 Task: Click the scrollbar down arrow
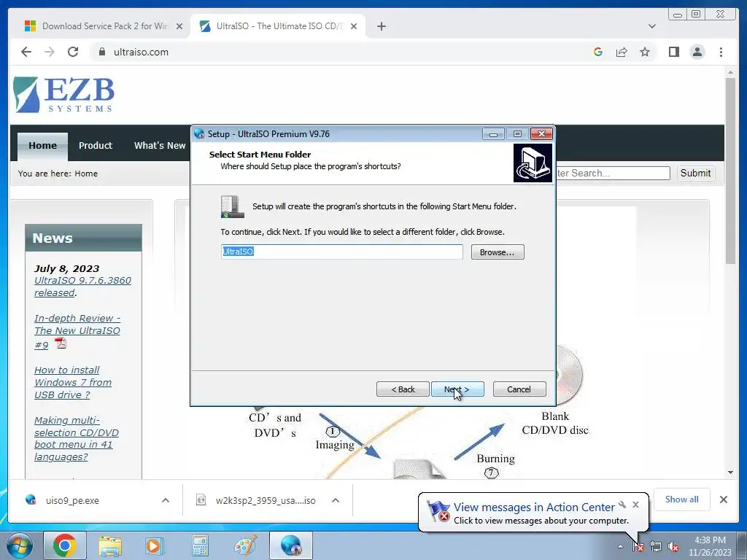[x=731, y=472]
